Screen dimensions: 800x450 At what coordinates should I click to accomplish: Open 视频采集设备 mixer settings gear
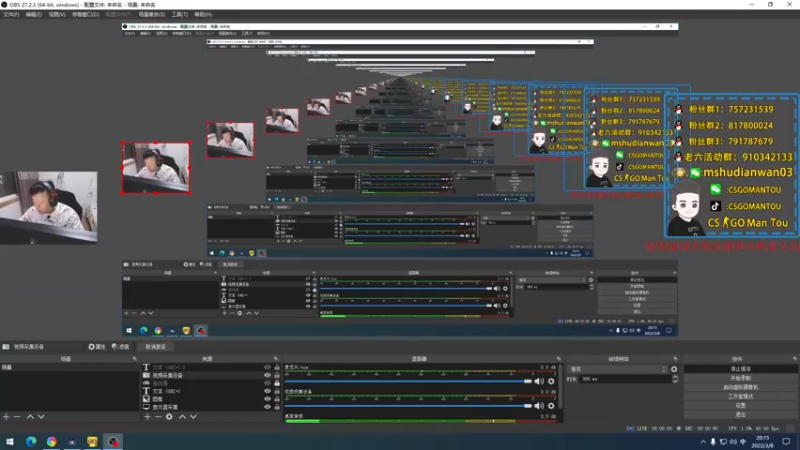tap(551, 406)
